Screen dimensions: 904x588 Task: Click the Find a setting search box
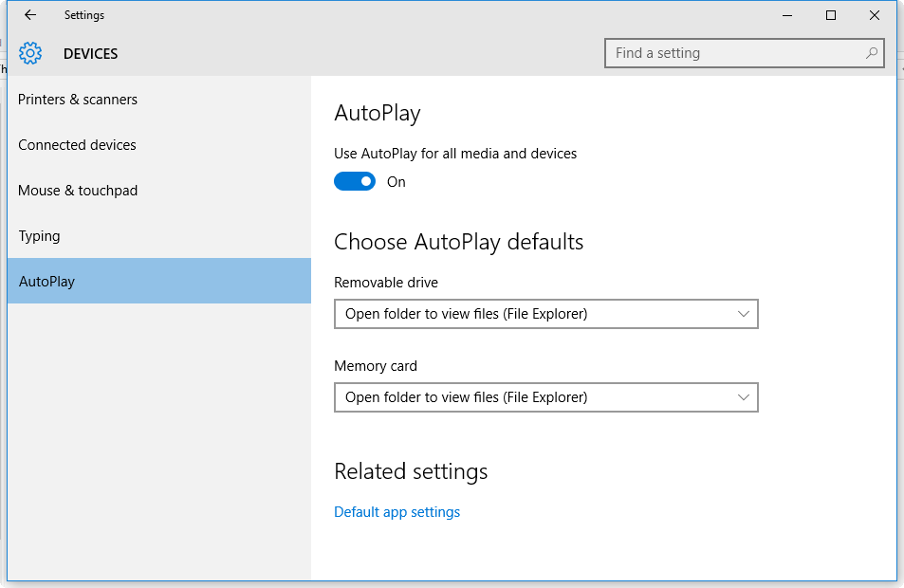click(735, 53)
